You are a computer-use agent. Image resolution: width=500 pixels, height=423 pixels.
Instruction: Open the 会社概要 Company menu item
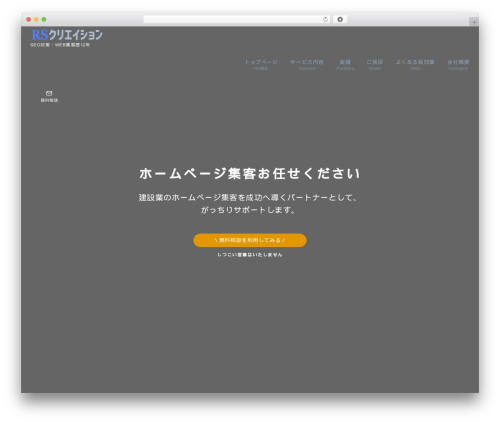tap(458, 65)
